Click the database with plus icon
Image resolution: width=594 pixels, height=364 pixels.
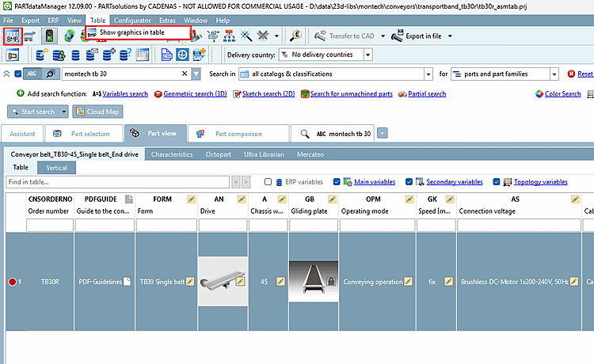point(109,55)
